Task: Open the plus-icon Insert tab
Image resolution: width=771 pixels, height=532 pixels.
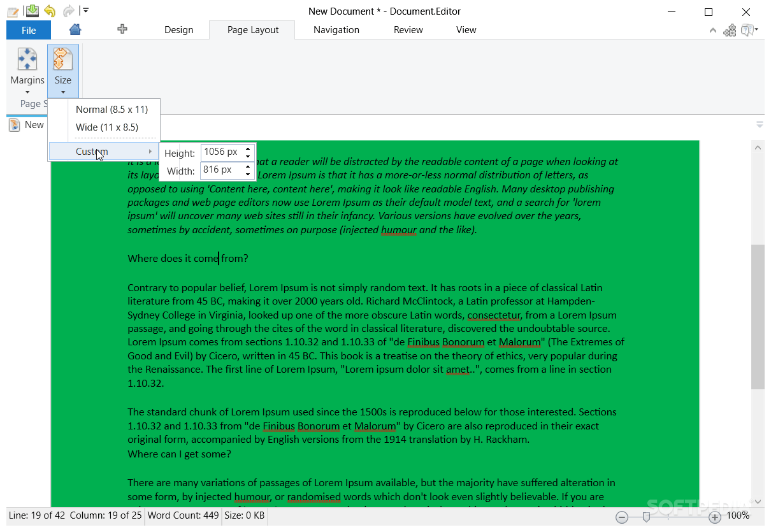Action: click(122, 29)
